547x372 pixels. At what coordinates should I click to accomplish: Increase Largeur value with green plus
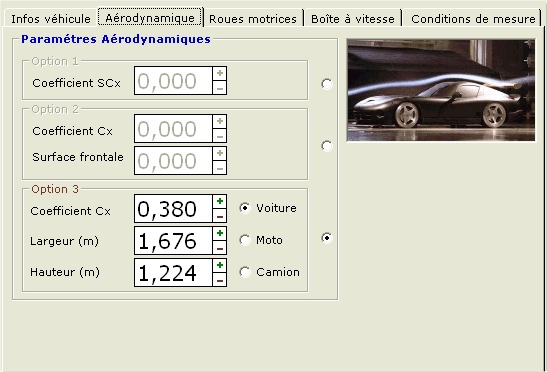point(220,233)
